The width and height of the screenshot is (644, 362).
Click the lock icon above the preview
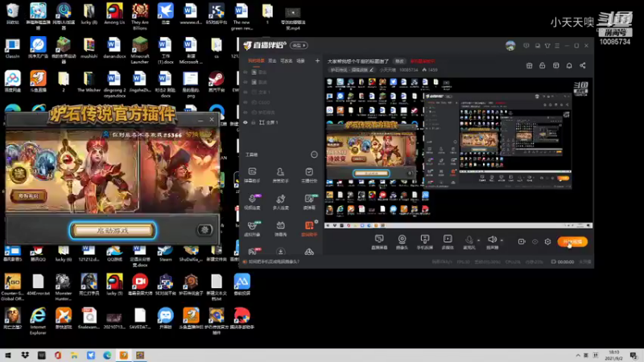point(542,66)
